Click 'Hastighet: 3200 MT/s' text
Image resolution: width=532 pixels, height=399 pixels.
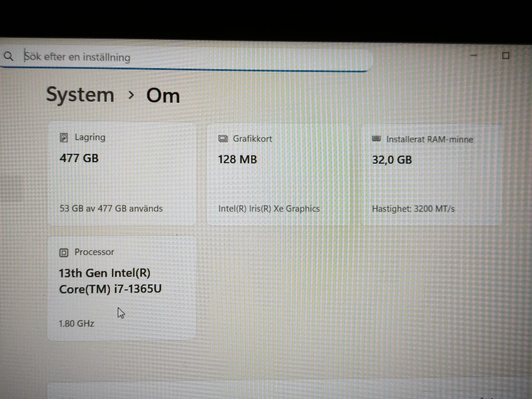pyautogui.click(x=413, y=209)
